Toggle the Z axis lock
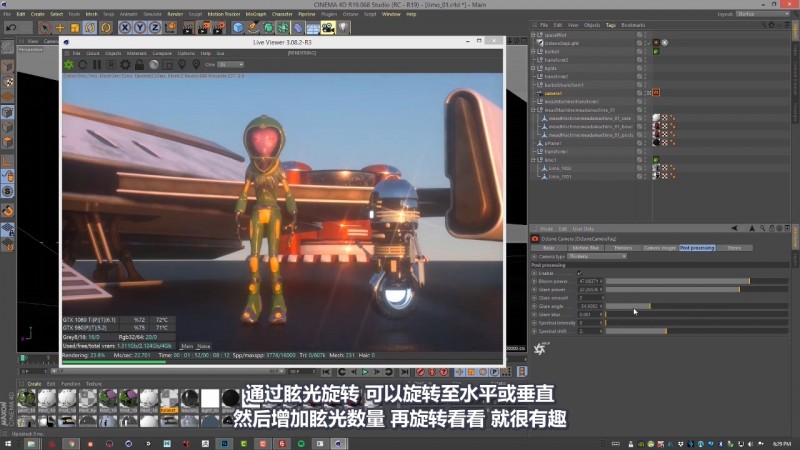The image size is (800, 450). [155, 28]
